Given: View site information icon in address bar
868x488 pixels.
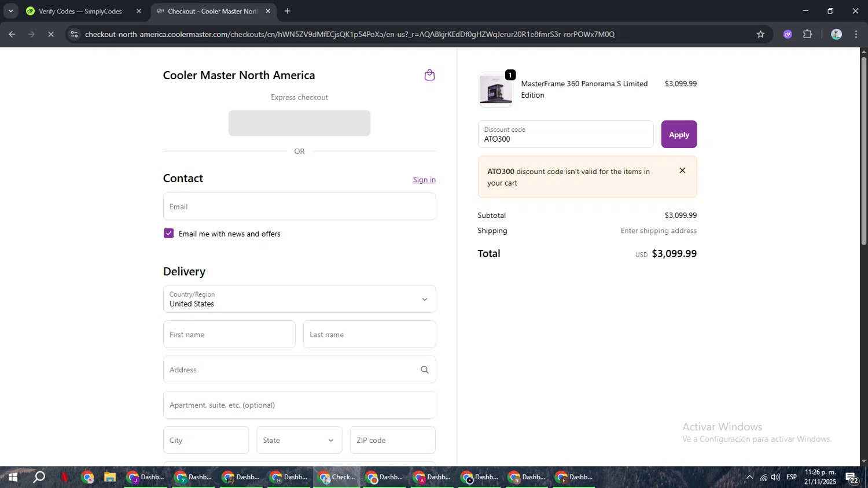Looking at the screenshot, I should 74,34.
